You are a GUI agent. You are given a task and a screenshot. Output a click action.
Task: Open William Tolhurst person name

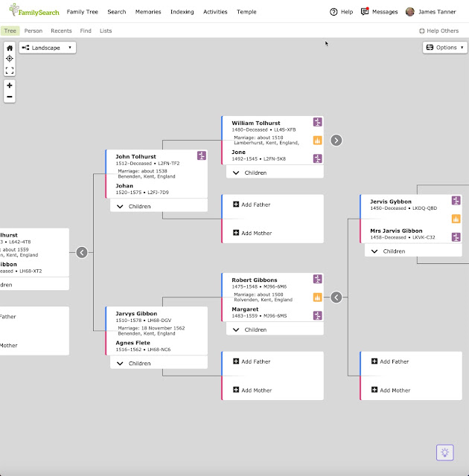(256, 123)
